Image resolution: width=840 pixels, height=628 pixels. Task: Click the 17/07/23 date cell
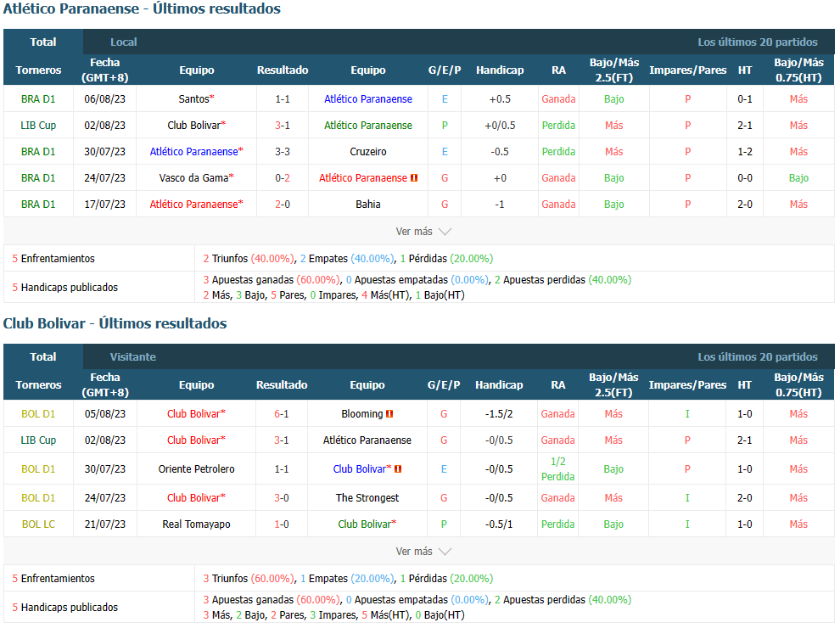104,205
